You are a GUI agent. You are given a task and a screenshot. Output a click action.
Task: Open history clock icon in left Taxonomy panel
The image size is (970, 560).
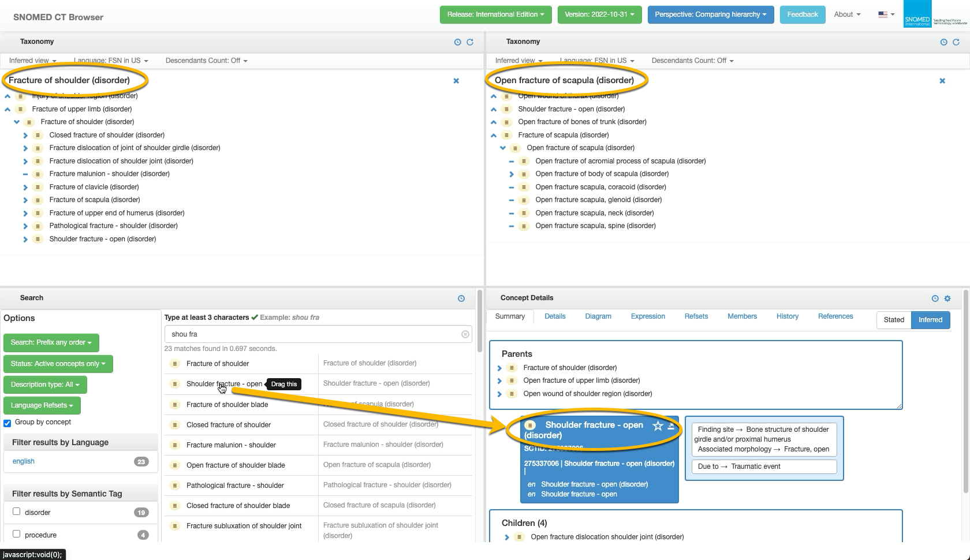coord(458,42)
